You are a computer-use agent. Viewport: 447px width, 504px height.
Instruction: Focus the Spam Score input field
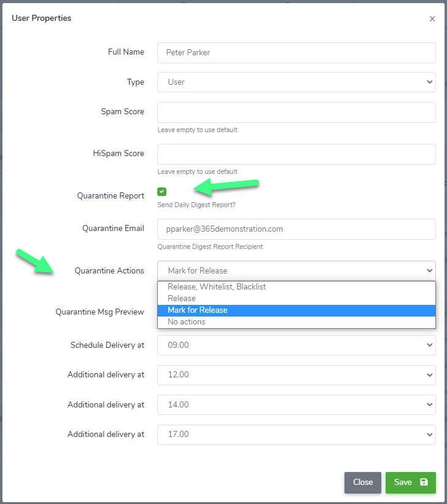click(x=297, y=112)
